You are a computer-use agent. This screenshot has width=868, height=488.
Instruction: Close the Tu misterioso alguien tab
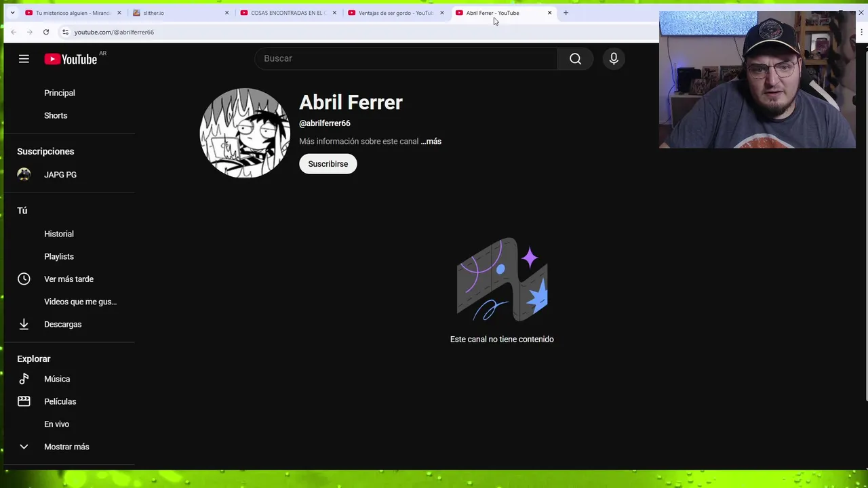(119, 13)
